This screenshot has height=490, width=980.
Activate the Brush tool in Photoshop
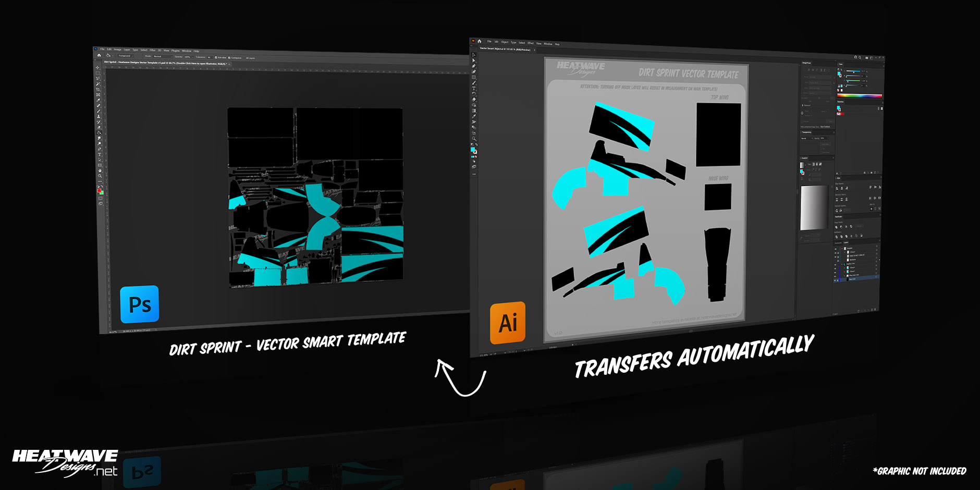[x=98, y=111]
